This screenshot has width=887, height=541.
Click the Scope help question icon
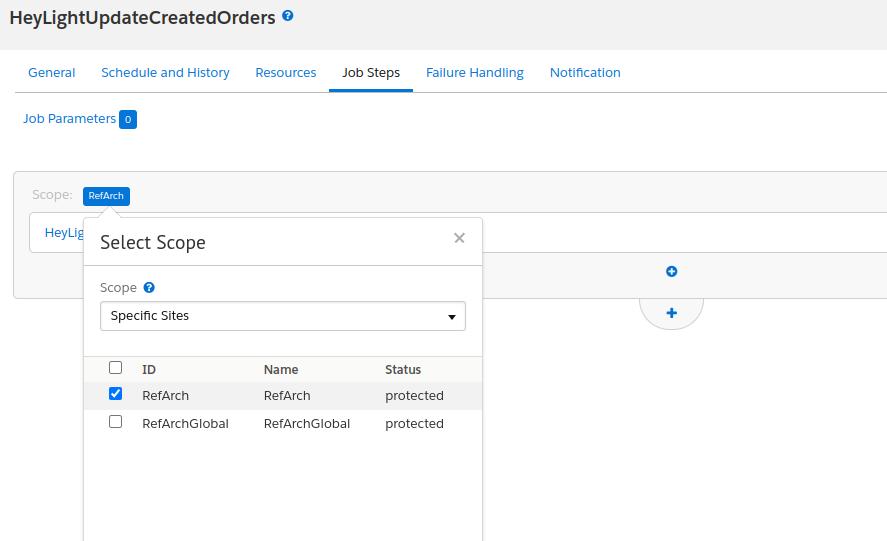point(149,287)
